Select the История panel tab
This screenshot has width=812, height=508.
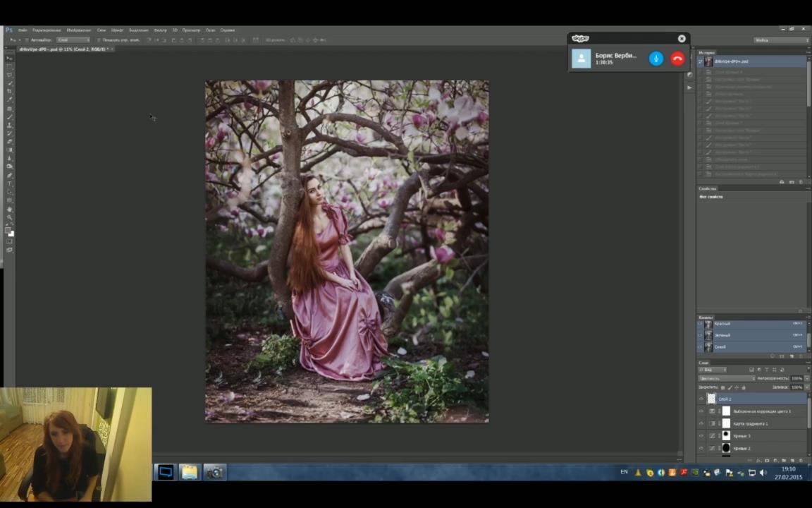click(707, 52)
